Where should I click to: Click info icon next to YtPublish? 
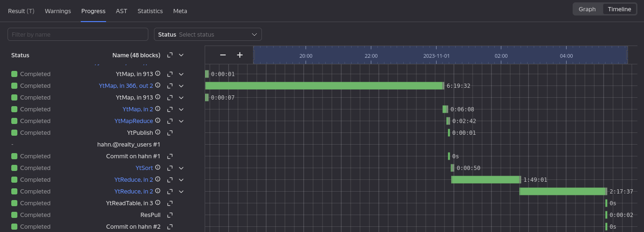(x=158, y=132)
